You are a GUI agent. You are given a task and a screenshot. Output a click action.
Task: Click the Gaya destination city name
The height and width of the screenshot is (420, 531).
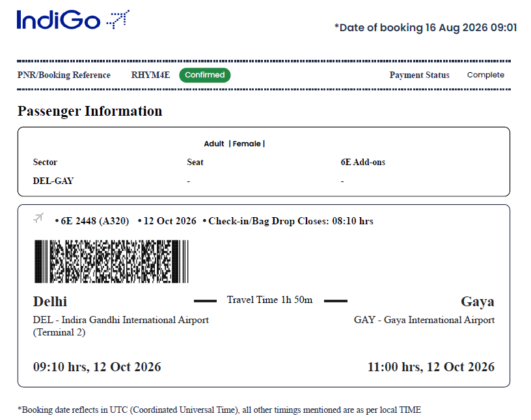pos(478,301)
